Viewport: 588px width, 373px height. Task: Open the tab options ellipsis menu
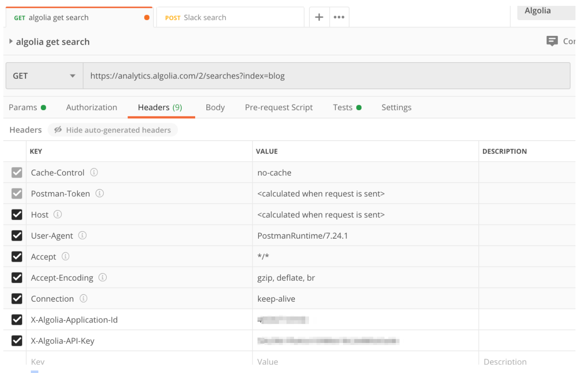tap(339, 17)
